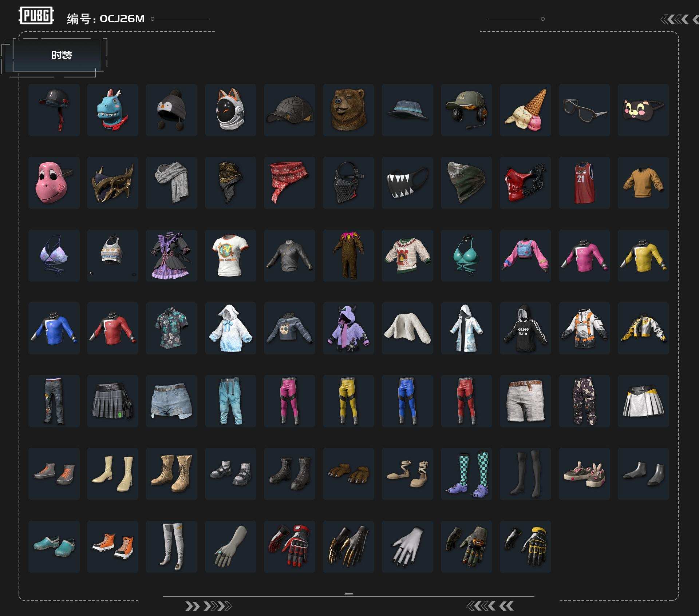Image resolution: width=699 pixels, height=616 pixels.
Task: Pick the brown jester bear costume
Action: (x=348, y=255)
